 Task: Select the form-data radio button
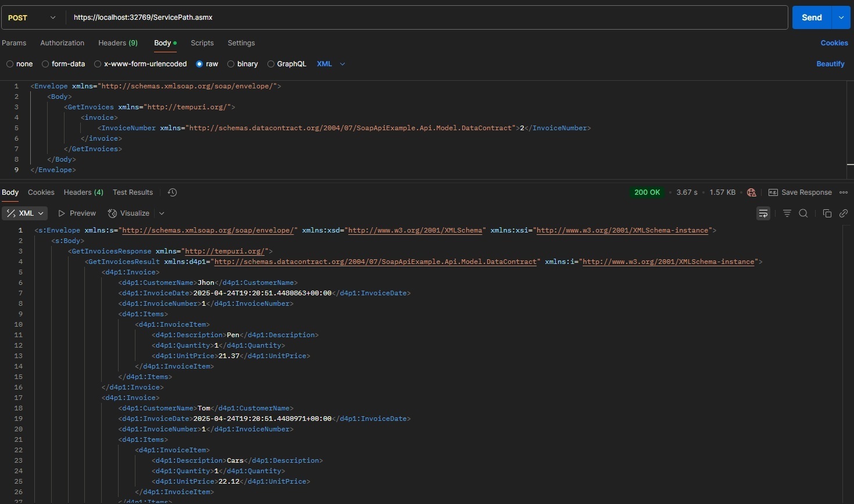click(45, 64)
